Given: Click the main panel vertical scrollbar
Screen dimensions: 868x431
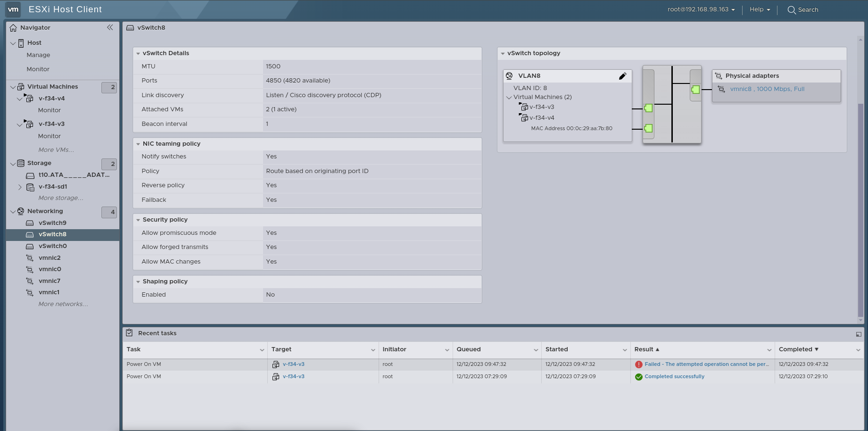Looking at the screenshot, I should pos(860,210).
